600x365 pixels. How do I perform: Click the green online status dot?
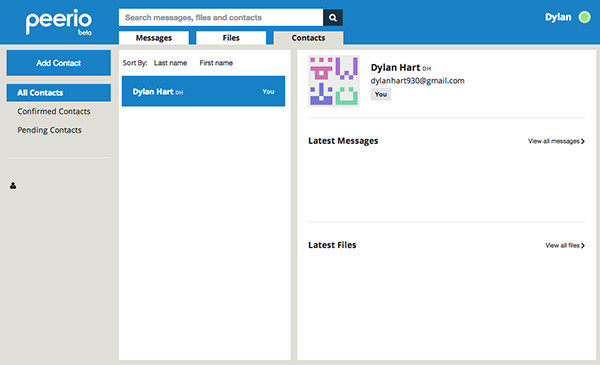point(584,17)
